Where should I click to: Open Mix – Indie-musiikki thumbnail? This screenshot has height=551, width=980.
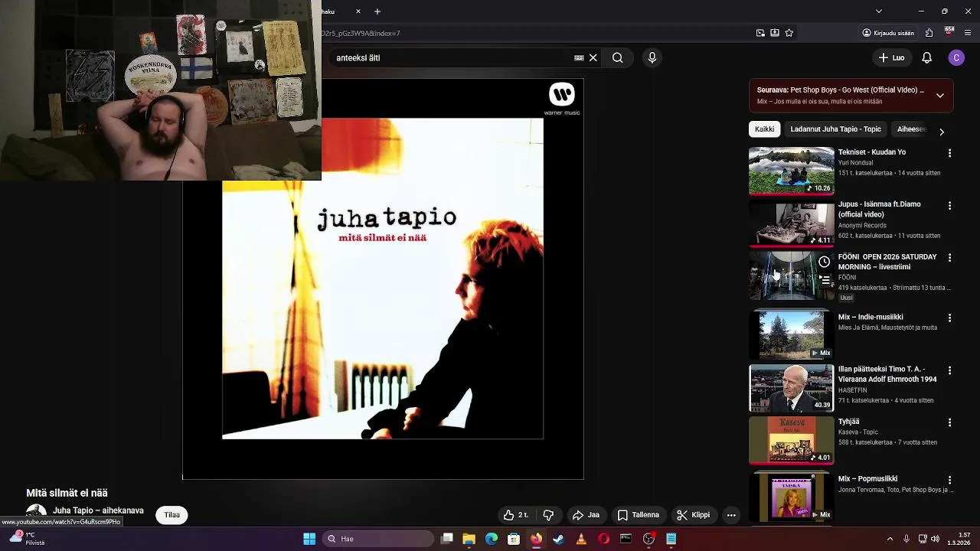(792, 335)
